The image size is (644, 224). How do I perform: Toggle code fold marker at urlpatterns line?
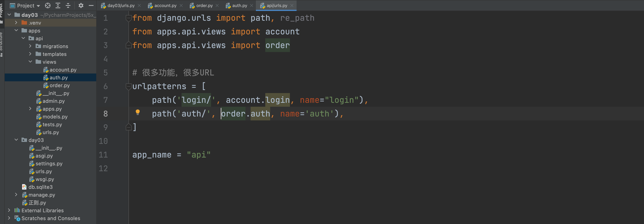pos(129,86)
